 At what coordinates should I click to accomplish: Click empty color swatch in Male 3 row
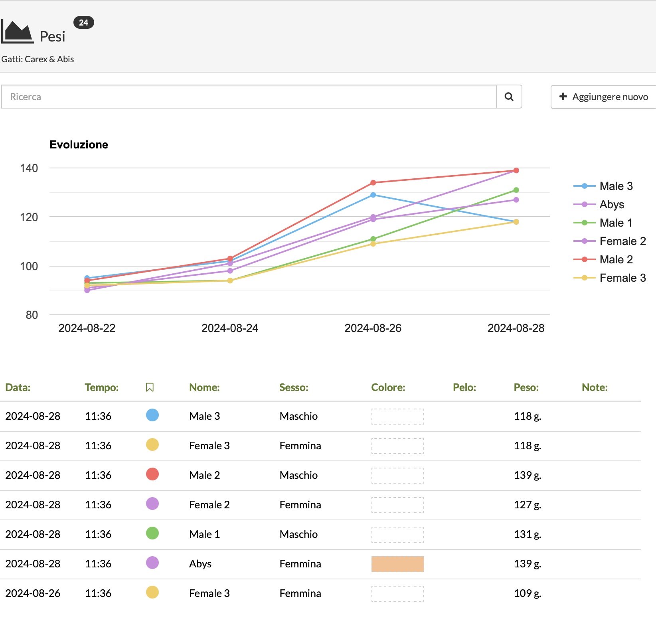point(398,417)
